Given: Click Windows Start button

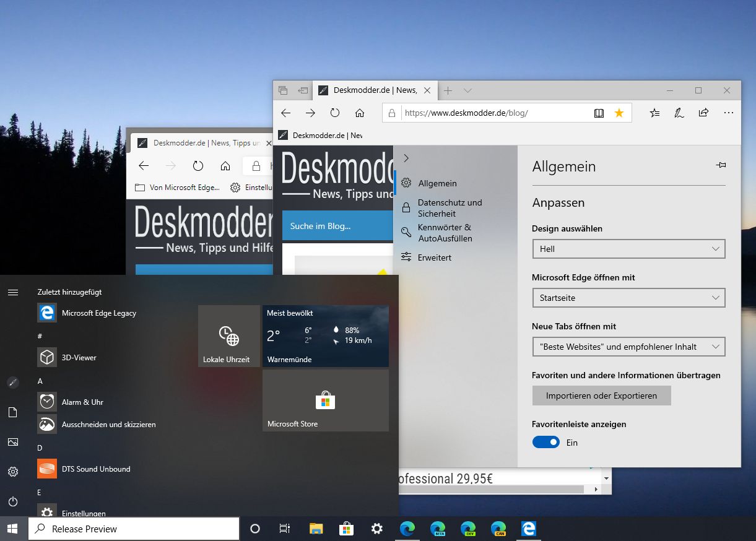Looking at the screenshot, I should [12, 529].
